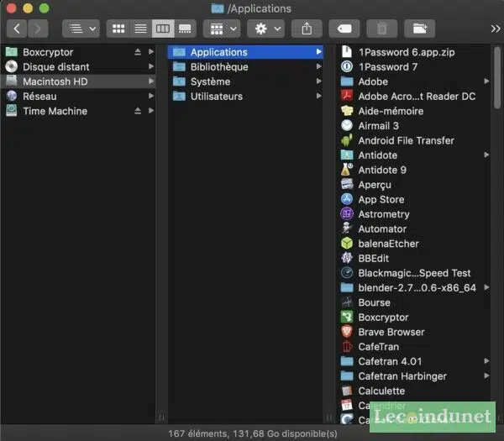Open the Utilisateurs folder
504x441 pixels.
(x=245, y=96)
